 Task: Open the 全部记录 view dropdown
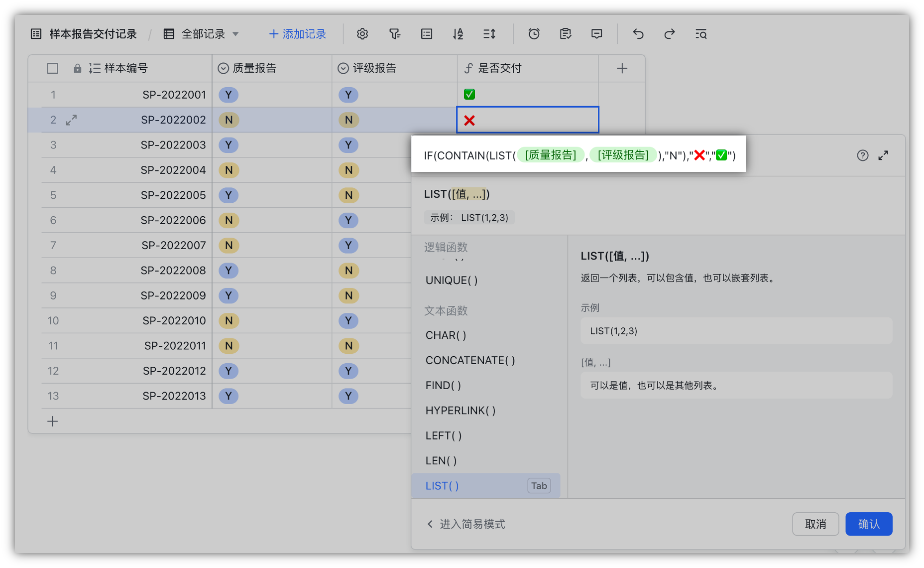click(x=202, y=34)
